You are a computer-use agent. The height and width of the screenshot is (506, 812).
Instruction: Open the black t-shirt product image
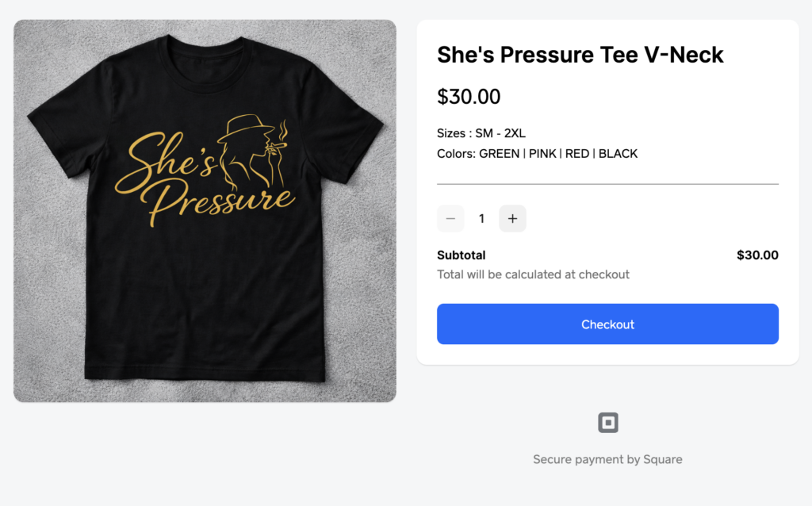205,211
